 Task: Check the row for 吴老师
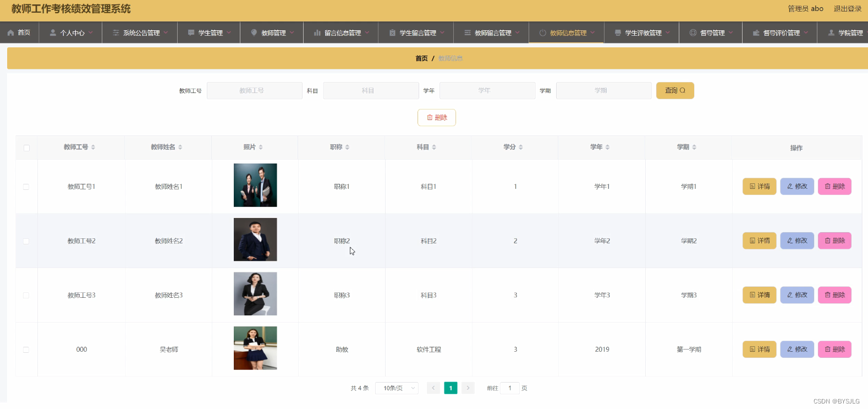[x=26, y=350]
